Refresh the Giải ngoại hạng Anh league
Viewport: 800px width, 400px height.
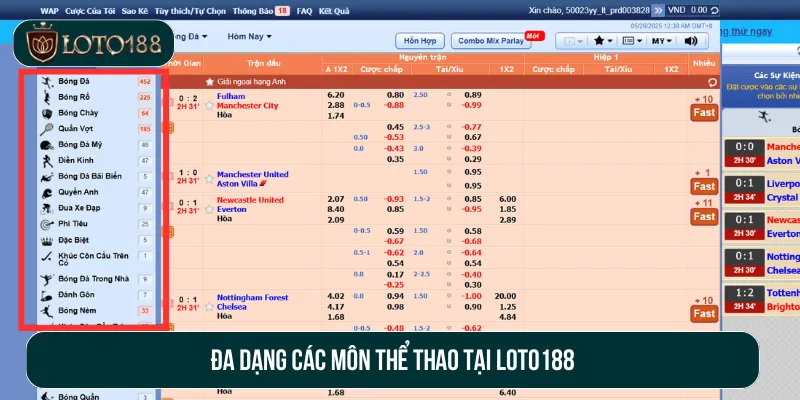coord(712,82)
